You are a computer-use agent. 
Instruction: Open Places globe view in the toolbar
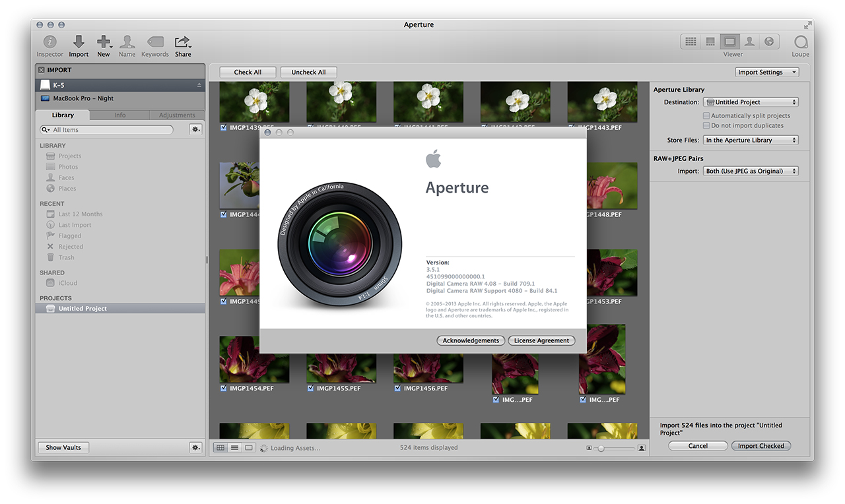(769, 42)
